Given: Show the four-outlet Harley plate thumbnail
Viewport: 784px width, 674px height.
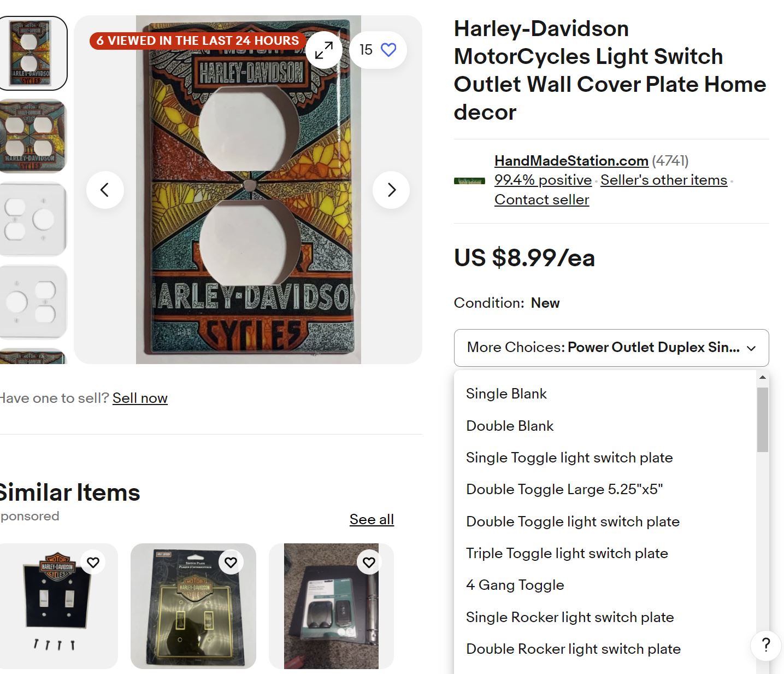Looking at the screenshot, I should coord(33,136).
